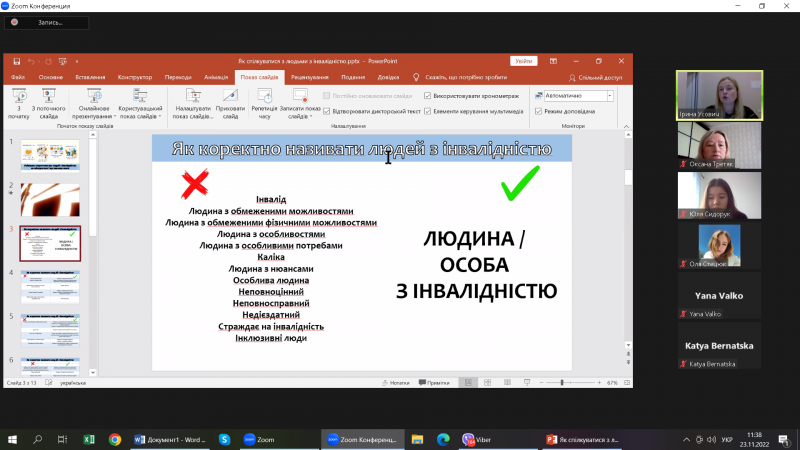Image resolution: width=800 pixels, height=450 pixels.
Task: Click the 'Нотатки' button in status bar
Action: [x=395, y=383]
